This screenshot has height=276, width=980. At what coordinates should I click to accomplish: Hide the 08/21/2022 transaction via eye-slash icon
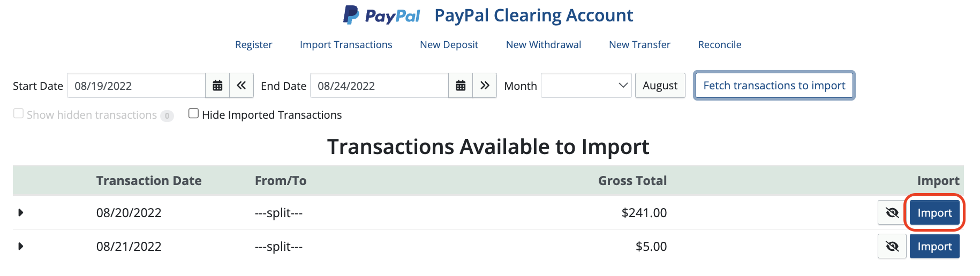click(x=892, y=247)
